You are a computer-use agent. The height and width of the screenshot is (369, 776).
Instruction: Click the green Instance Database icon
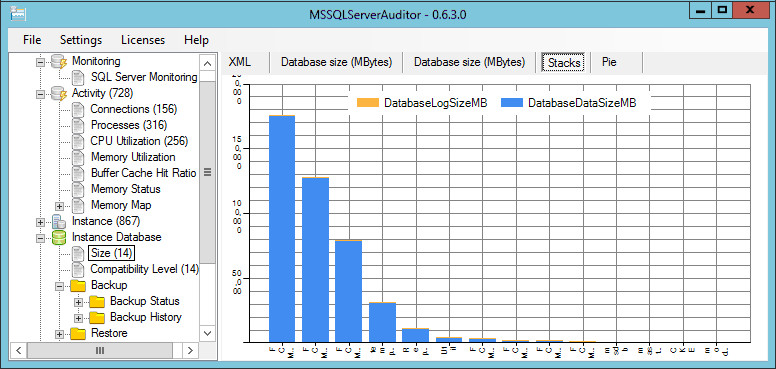[x=59, y=237]
